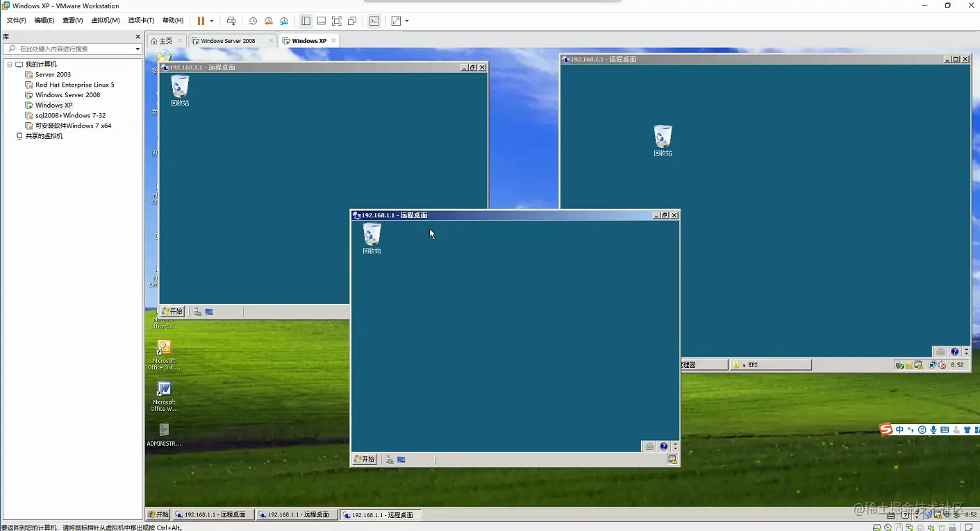The height and width of the screenshot is (531, 980).
Task: Toggle Chinese/English mode on the Sogou bar
Action: tap(899, 430)
